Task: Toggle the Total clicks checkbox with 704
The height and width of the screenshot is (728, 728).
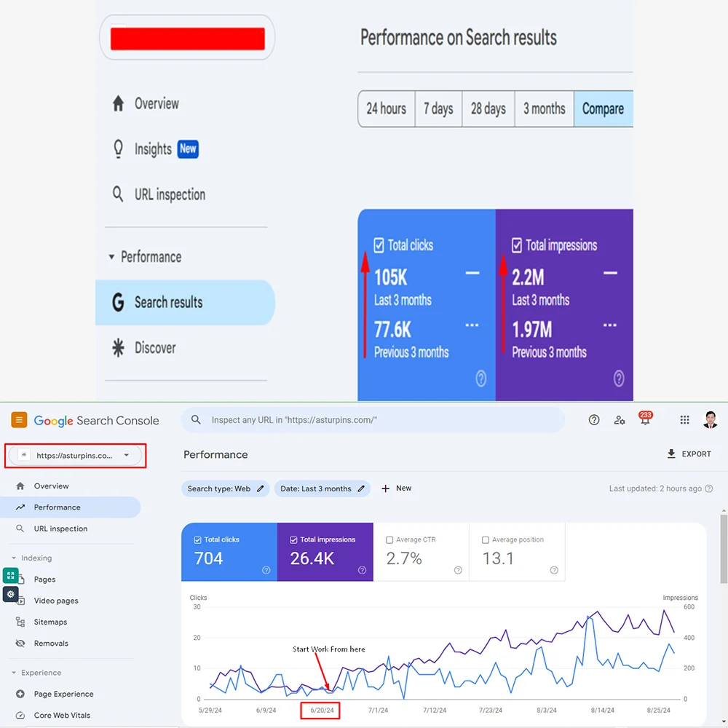Action: (x=198, y=540)
